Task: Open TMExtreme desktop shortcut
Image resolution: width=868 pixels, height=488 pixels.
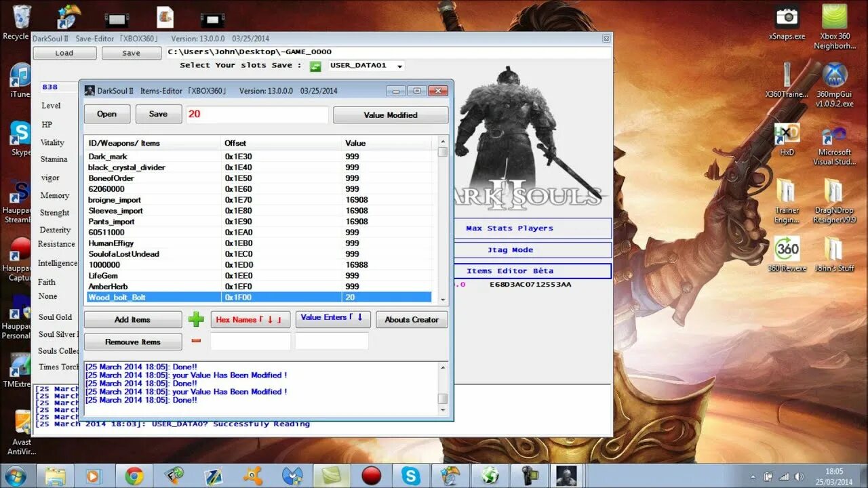Action: [x=19, y=370]
